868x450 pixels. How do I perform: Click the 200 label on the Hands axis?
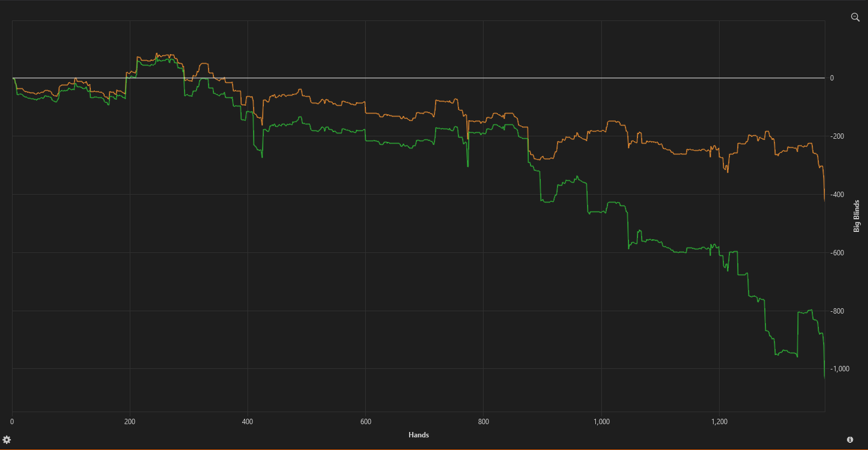pos(130,422)
